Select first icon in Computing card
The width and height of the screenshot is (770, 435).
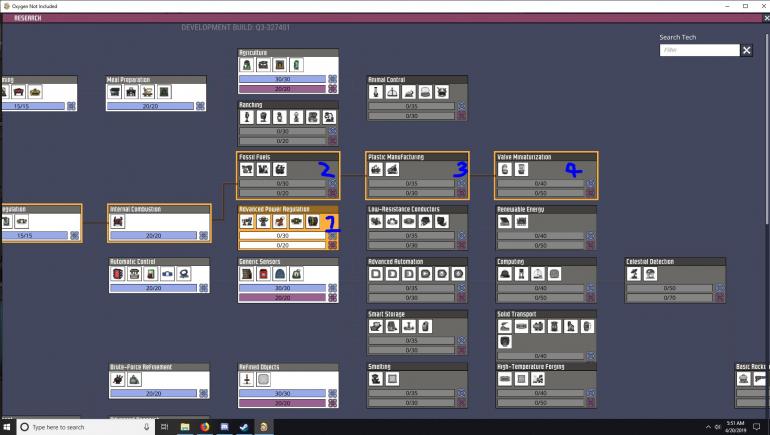click(505, 274)
